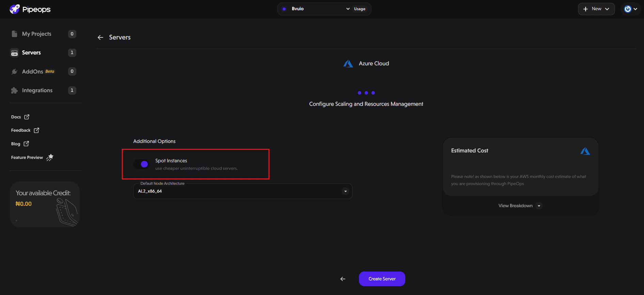Click the available credit card
The height and width of the screenshot is (295, 644).
45,204
